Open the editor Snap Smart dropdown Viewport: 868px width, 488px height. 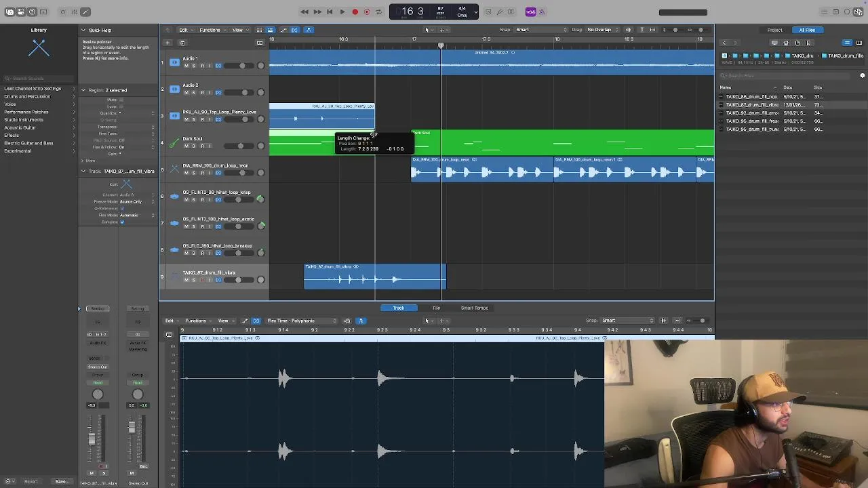click(x=627, y=321)
